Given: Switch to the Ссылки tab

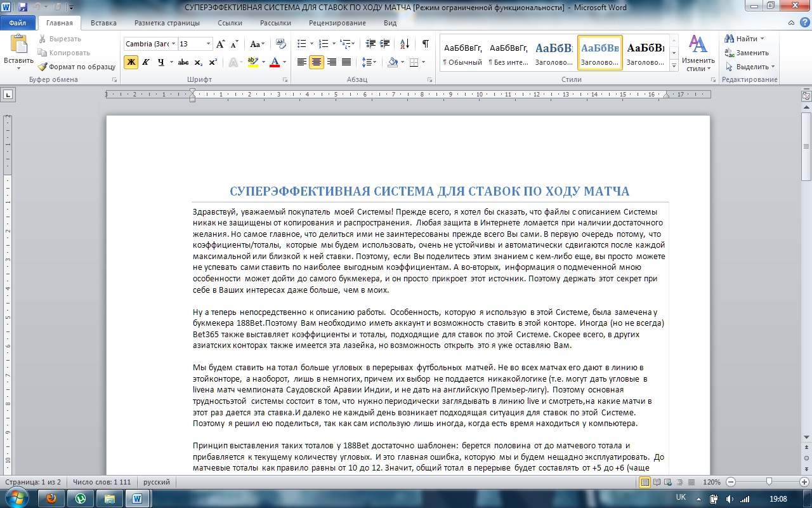Looking at the screenshot, I should coord(230,23).
